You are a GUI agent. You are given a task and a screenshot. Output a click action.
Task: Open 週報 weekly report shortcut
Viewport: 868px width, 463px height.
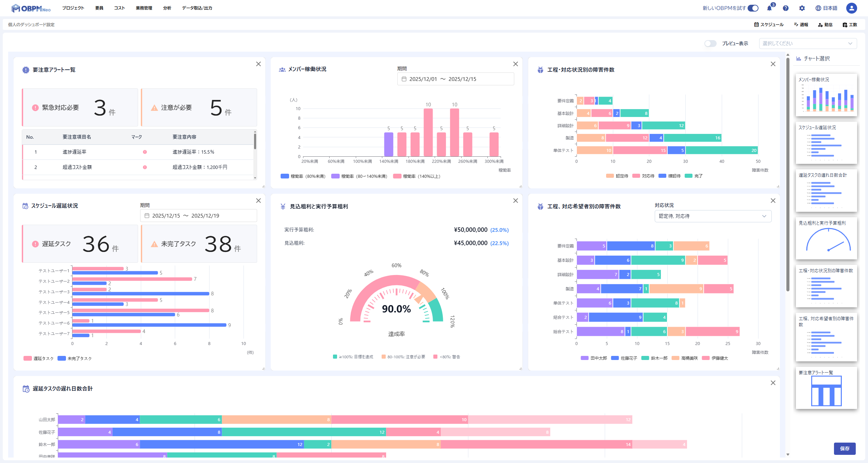tap(801, 24)
